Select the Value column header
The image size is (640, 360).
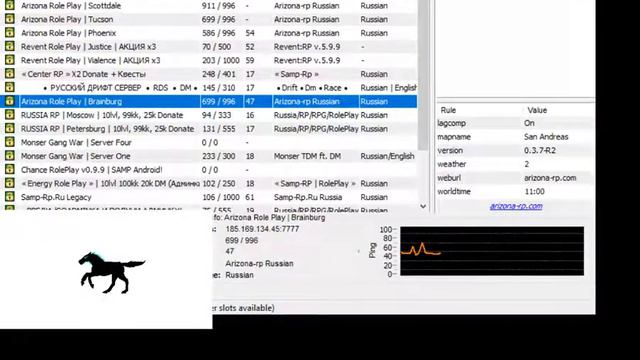(537, 110)
